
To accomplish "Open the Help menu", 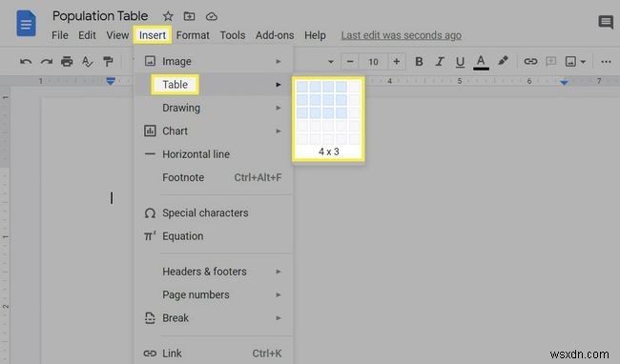I will 315,35.
